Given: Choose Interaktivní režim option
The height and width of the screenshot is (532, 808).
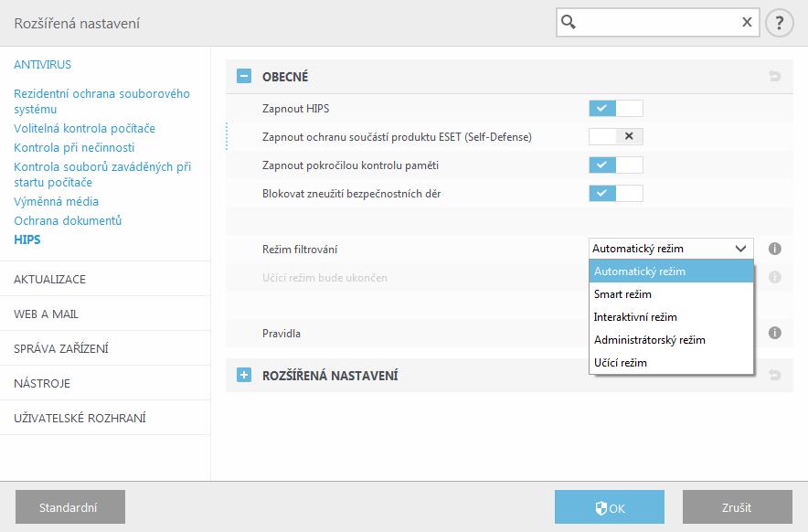Looking at the screenshot, I should tap(671, 316).
